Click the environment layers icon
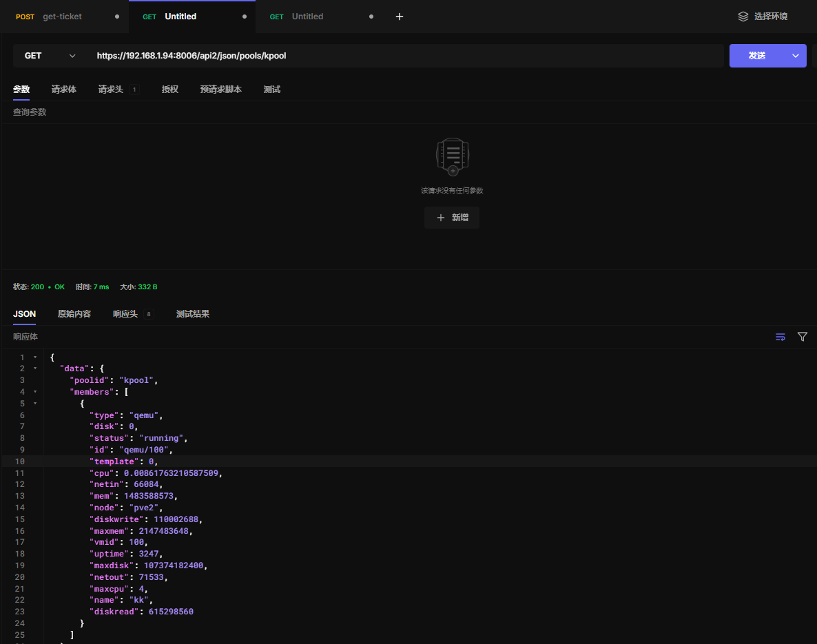The width and height of the screenshot is (817, 644). [x=743, y=17]
